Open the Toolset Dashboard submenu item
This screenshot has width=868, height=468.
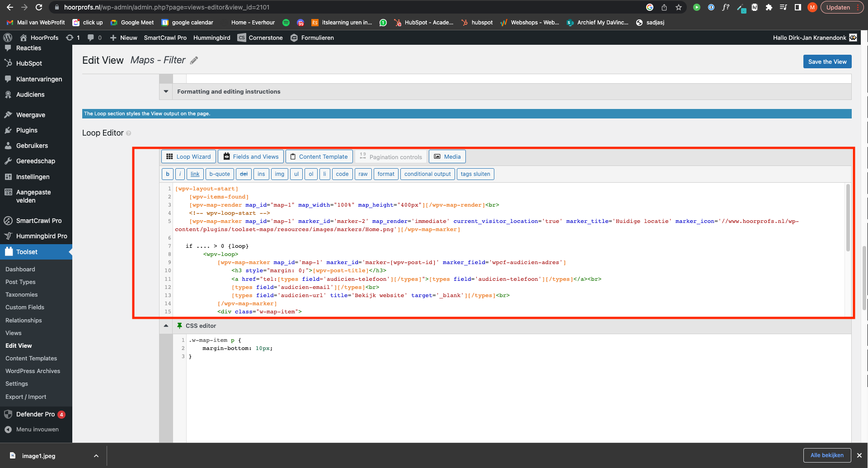(x=20, y=269)
